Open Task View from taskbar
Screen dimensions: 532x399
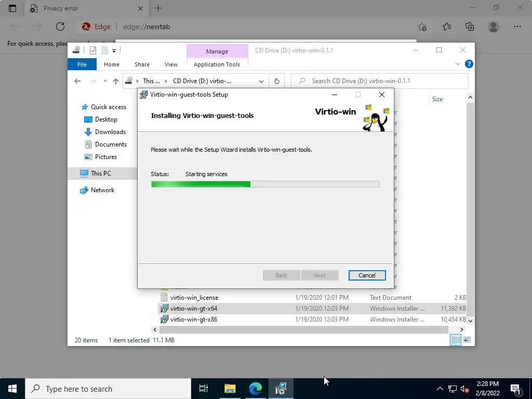204,389
